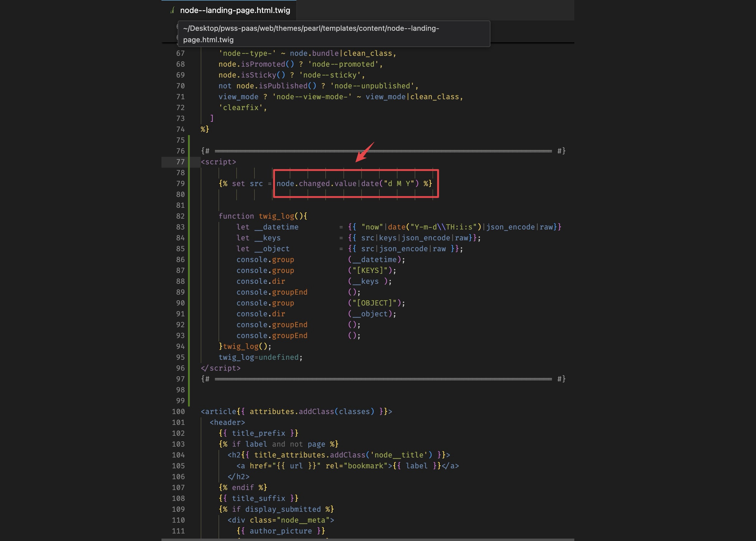The image size is (756, 541).
Task: Click the }twig_log(); call on line 94
Action: 245,346
